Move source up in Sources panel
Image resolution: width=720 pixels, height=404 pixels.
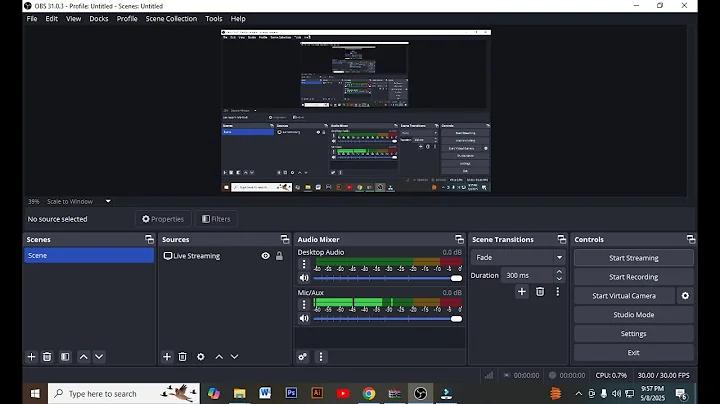click(x=219, y=357)
